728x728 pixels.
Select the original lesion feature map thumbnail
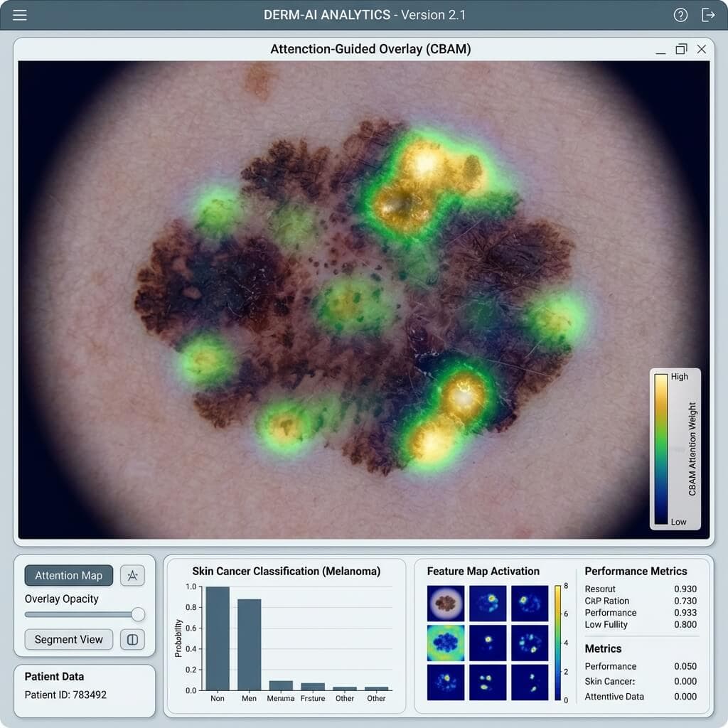(x=445, y=604)
